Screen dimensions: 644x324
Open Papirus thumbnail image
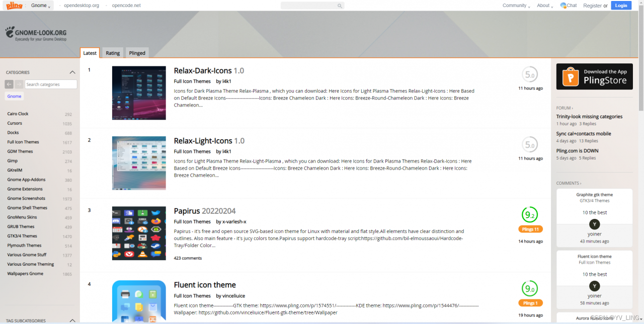point(139,233)
